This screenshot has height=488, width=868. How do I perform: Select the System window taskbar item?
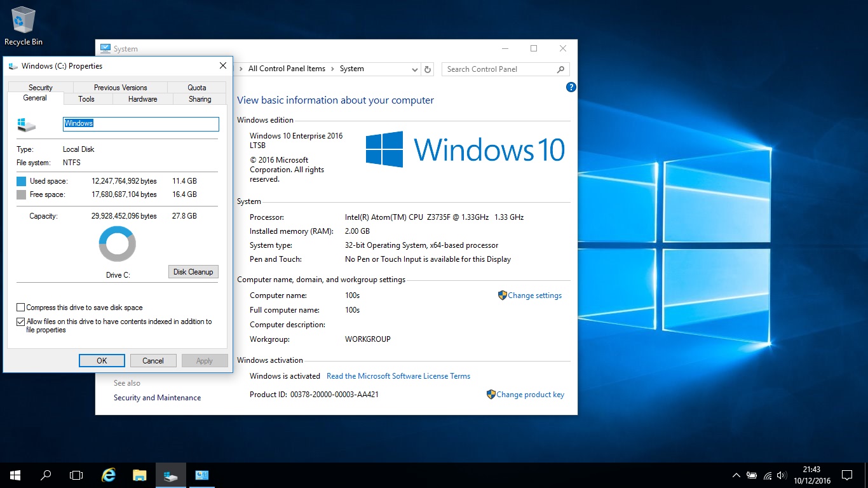202,475
